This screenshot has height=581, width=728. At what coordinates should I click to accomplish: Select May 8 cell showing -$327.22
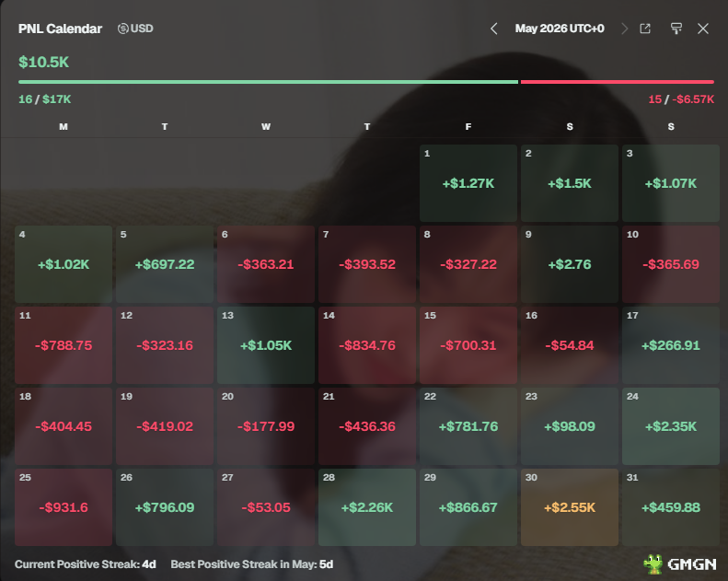tap(468, 264)
